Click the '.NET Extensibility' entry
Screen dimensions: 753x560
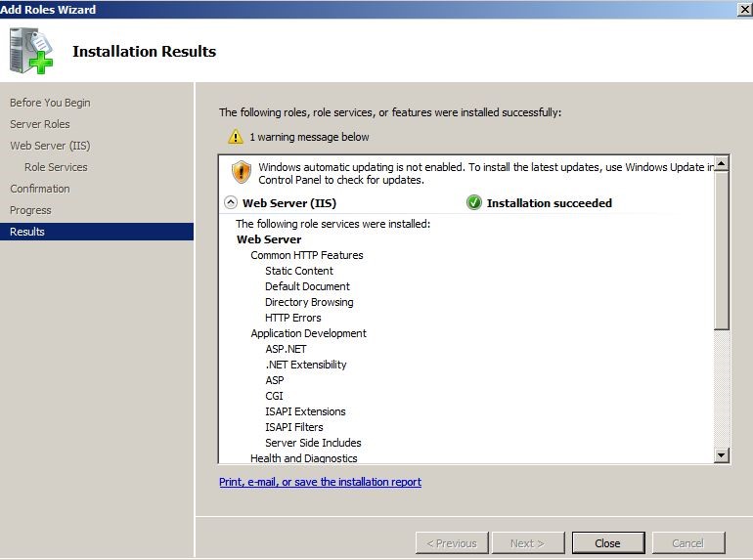(306, 365)
